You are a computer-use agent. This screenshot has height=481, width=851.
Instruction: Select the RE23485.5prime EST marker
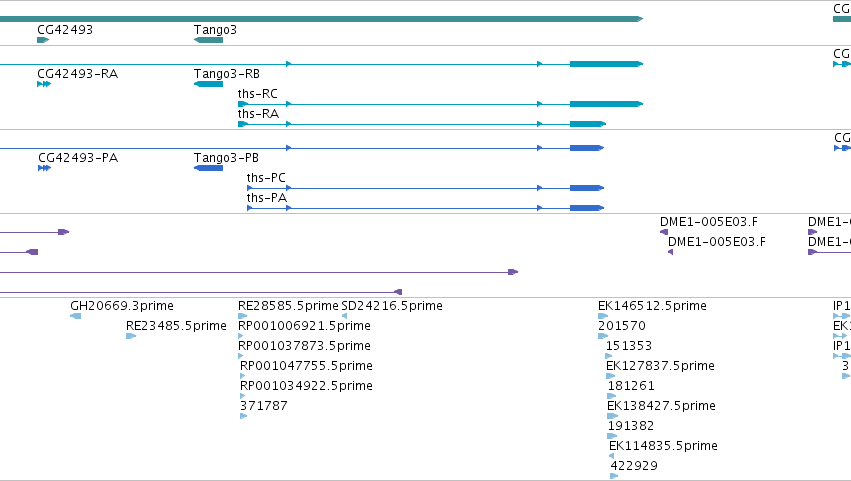click(131, 337)
